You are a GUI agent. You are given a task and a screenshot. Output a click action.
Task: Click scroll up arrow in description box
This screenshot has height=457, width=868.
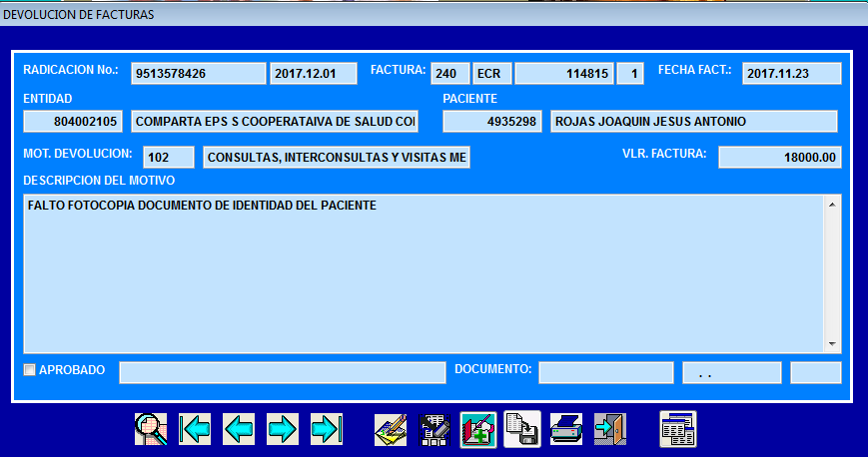point(832,205)
